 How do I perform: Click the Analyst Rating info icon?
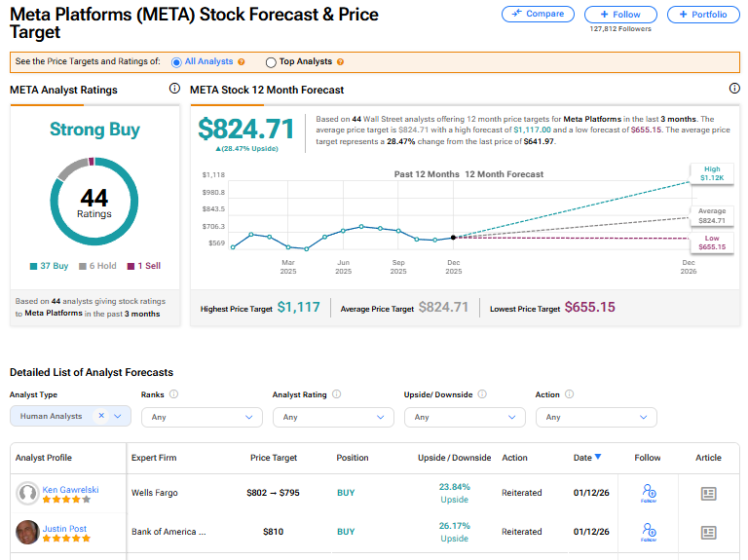pyautogui.click(x=336, y=394)
